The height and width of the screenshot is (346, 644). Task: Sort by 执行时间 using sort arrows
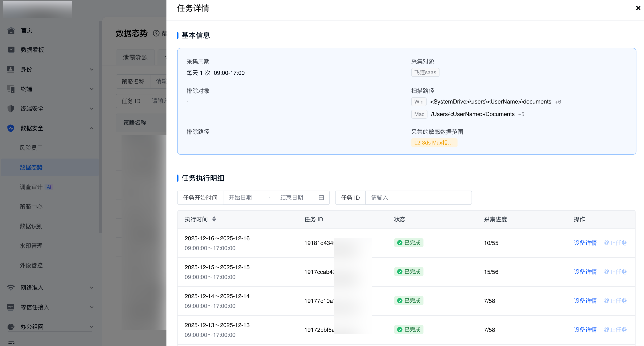(214, 219)
